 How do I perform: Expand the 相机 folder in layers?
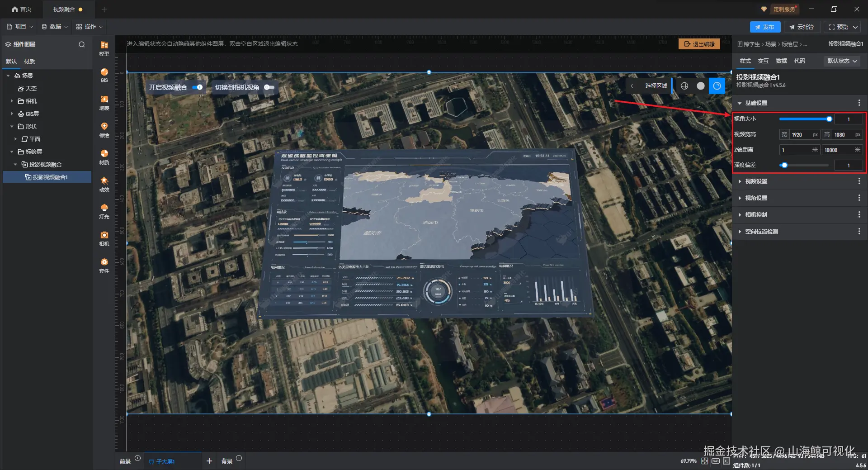pos(12,101)
